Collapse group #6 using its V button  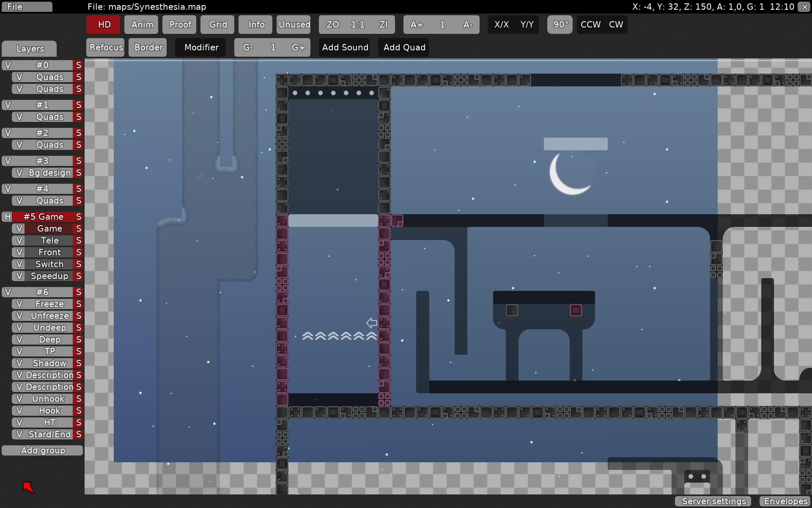coord(7,292)
